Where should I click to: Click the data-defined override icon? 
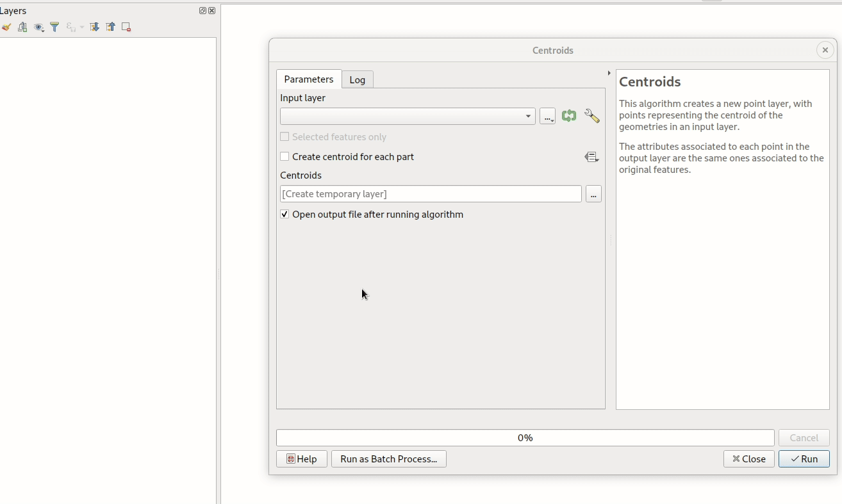pos(591,157)
